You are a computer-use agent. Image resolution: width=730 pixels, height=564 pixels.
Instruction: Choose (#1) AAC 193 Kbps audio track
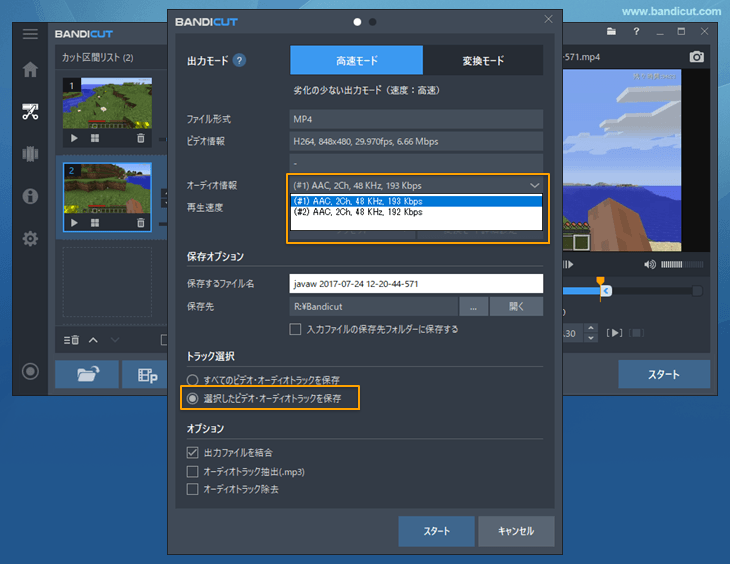click(x=416, y=201)
